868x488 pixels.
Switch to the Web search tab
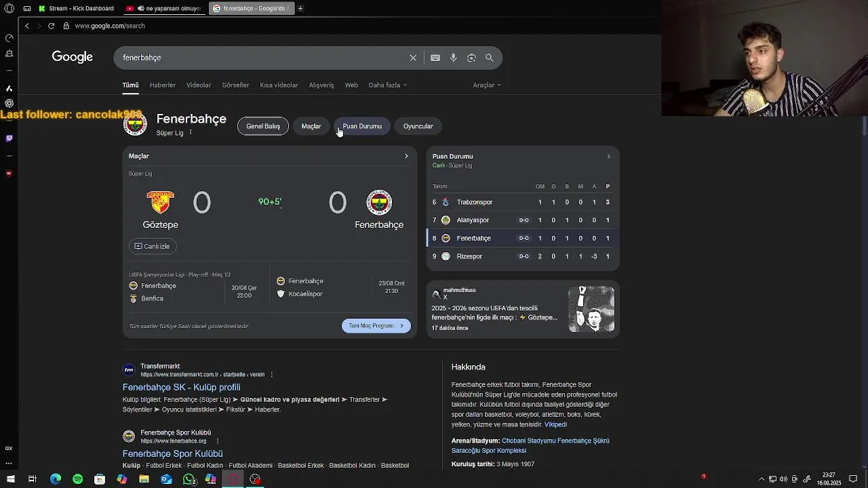point(351,85)
